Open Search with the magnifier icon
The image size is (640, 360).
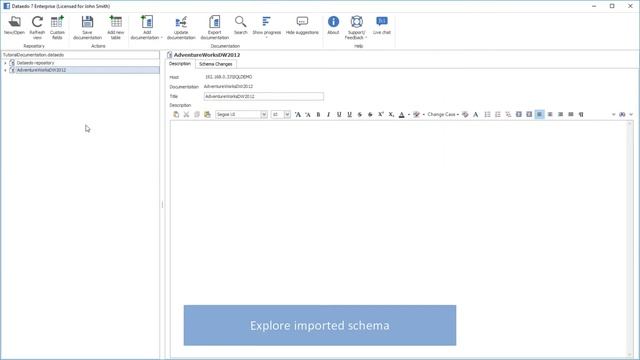pos(240,25)
